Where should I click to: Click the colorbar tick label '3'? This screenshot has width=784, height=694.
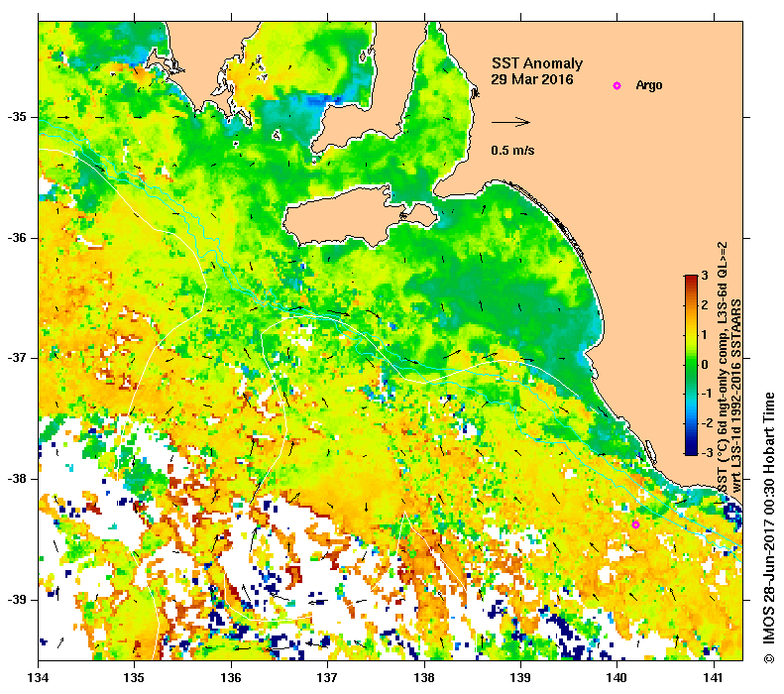tap(705, 276)
